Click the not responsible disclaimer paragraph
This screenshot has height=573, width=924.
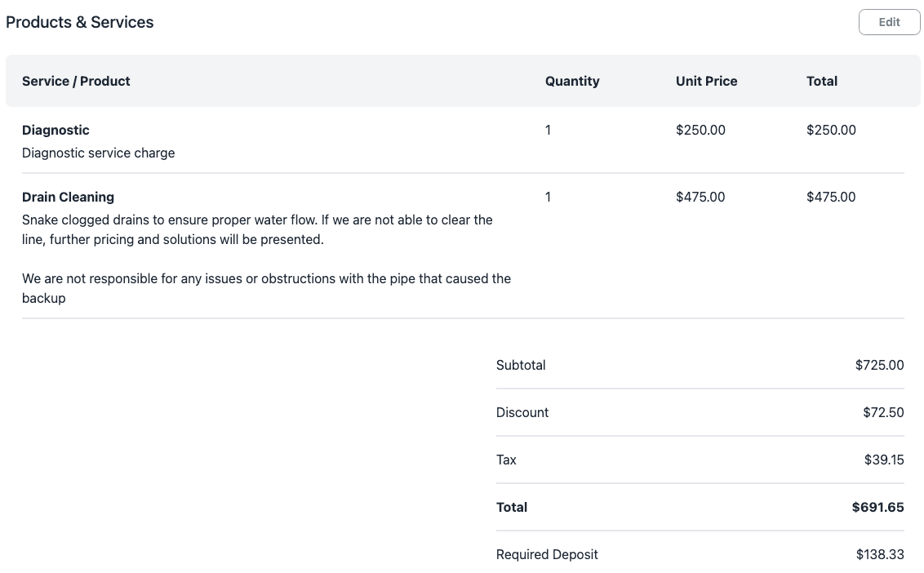(x=266, y=287)
